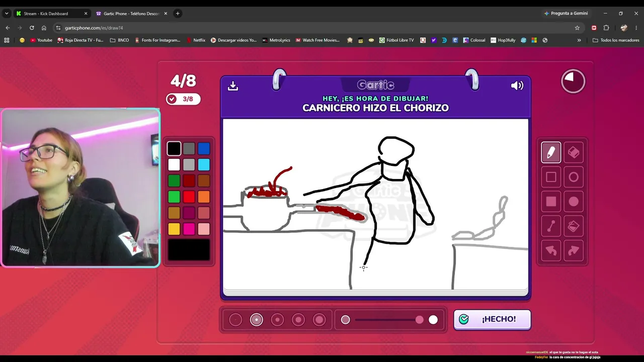644x362 pixels.
Task: Download the drawing with the save icon
Action: point(232,85)
